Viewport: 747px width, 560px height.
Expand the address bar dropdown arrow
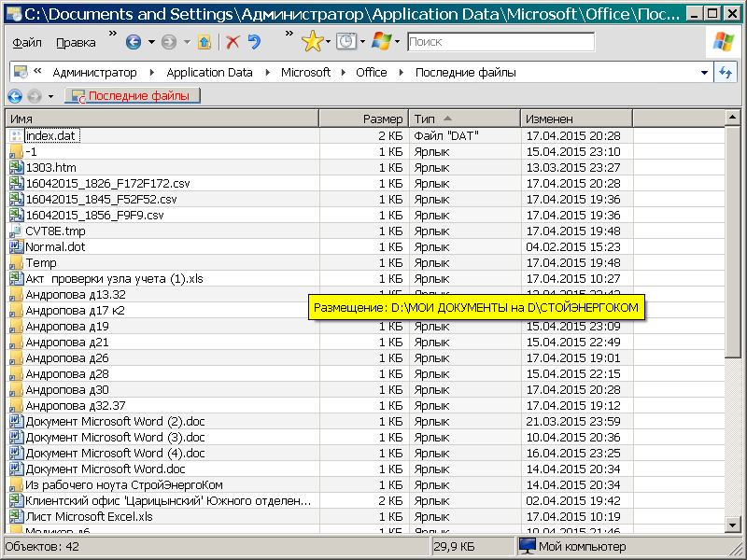click(704, 73)
